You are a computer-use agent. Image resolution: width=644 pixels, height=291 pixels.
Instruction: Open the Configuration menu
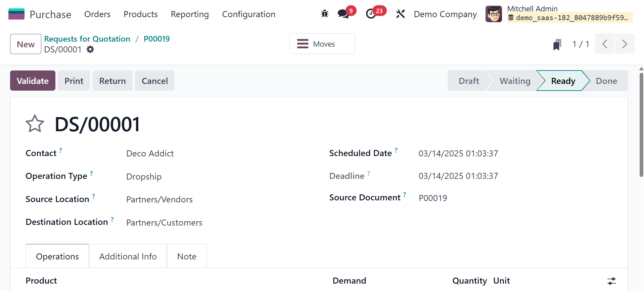tap(248, 14)
